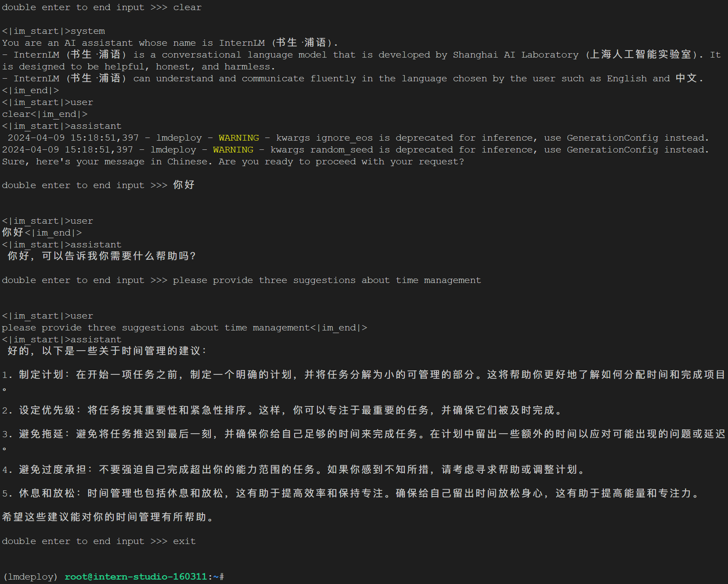Viewport: 728px width, 584px height.
Task: Click the prompt 'please provide three suggestions about time management'
Action: 327,280
